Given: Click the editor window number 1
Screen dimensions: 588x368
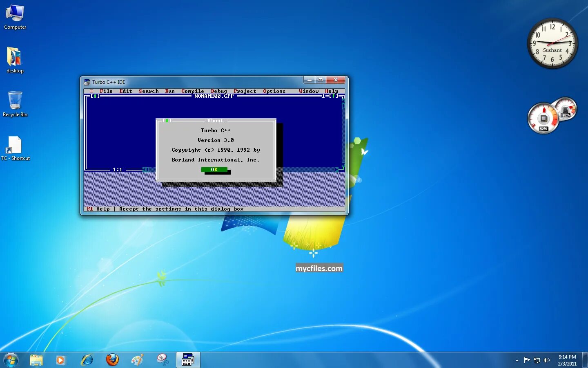Looking at the screenshot, I should click(x=323, y=96).
